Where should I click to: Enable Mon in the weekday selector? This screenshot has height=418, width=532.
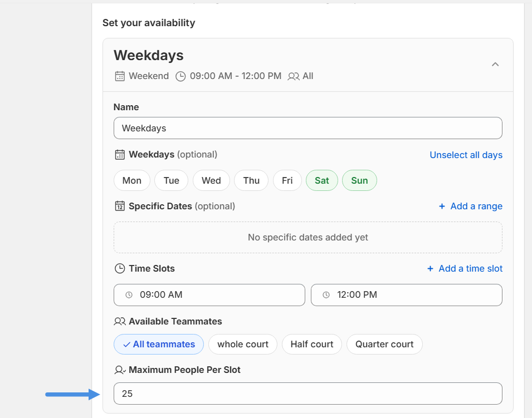(132, 180)
